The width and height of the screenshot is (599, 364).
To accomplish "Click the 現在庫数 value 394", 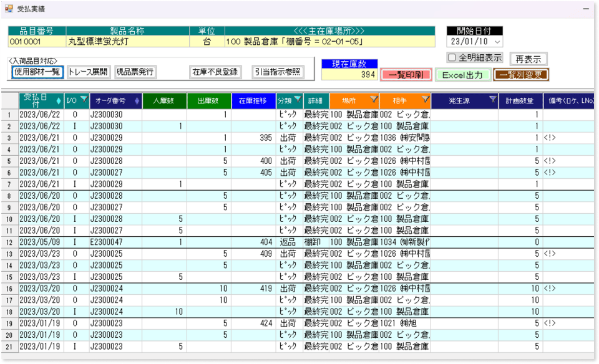I will point(349,74).
